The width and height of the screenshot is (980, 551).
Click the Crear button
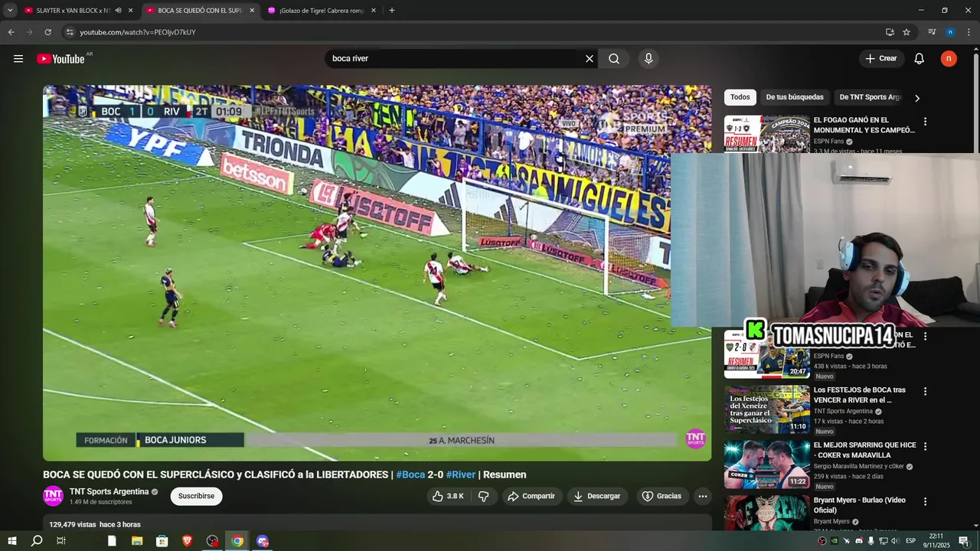[881, 59]
